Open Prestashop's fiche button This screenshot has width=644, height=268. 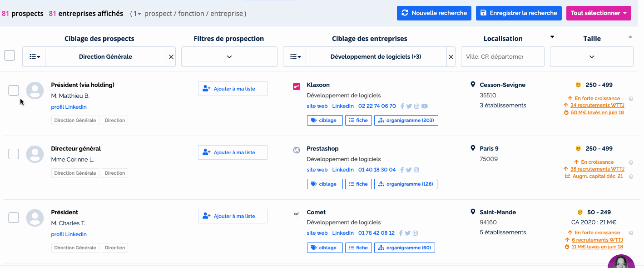click(358, 184)
